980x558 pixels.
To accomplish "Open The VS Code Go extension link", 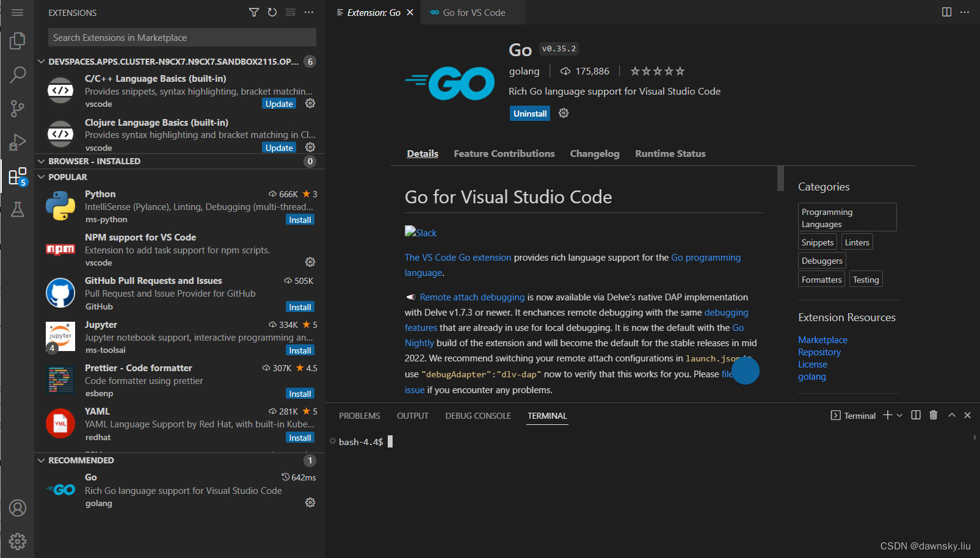I will (458, 258).
